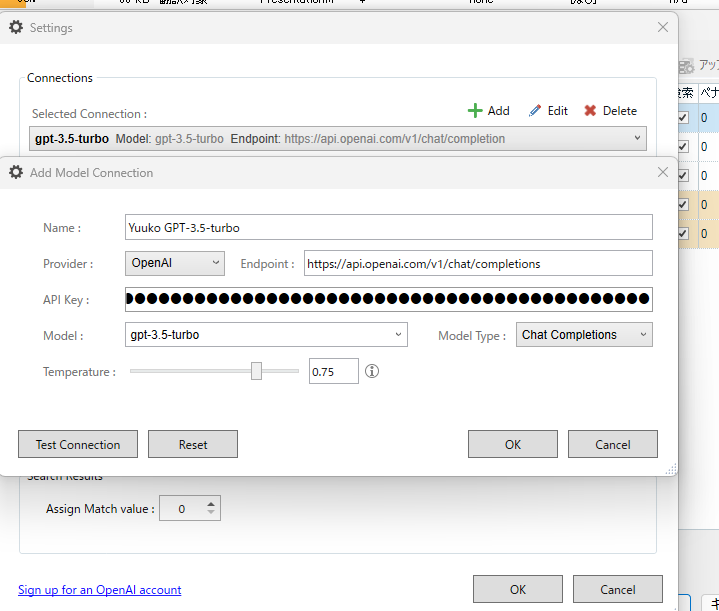
Task: Click the Reset button
Action: pyautogui.click(x=193, y=444)
